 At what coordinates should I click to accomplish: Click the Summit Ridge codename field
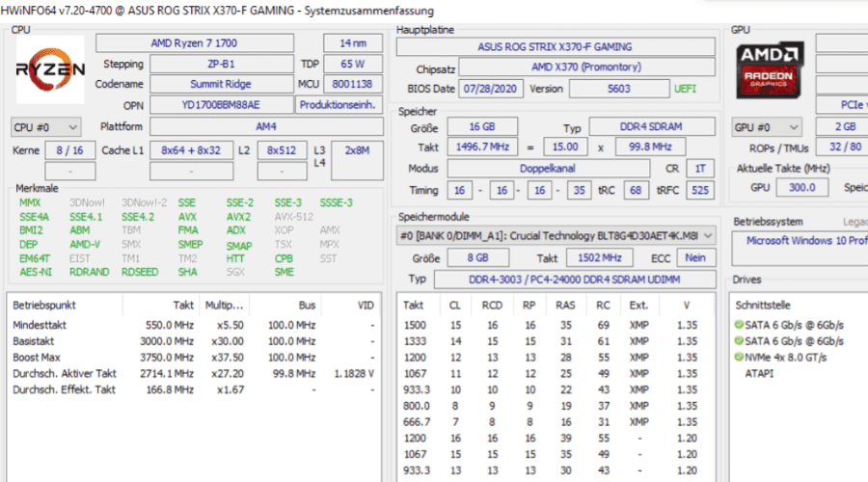[222, 84]
